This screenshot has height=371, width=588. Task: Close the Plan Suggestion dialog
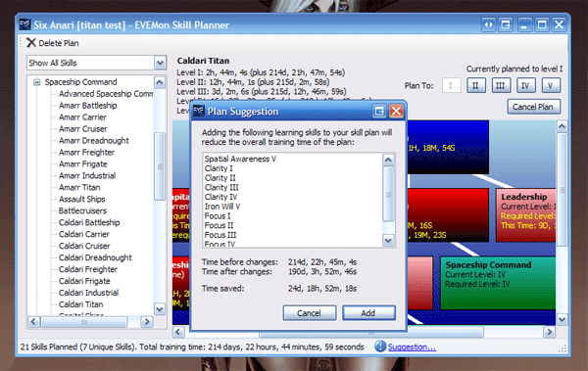pos(396,111)
